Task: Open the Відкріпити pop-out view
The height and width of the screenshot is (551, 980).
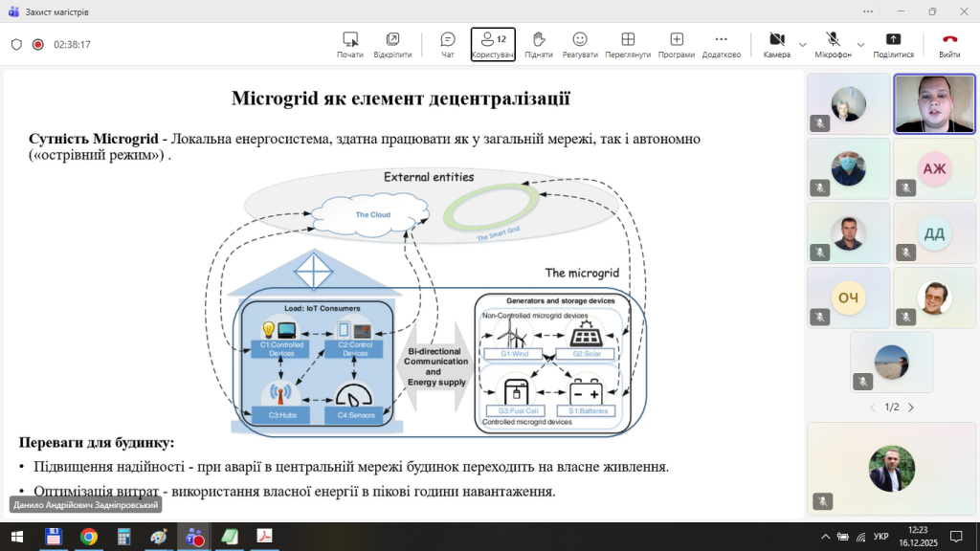Action: (x=392, y=44)
